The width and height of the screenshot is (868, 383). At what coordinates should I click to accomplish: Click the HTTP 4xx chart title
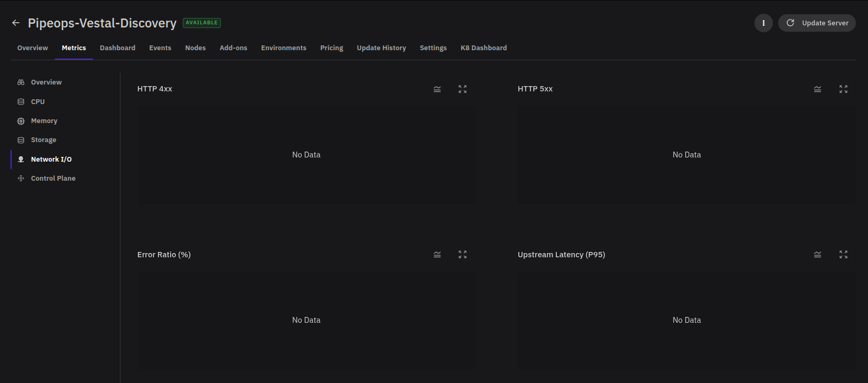(155, 89)
